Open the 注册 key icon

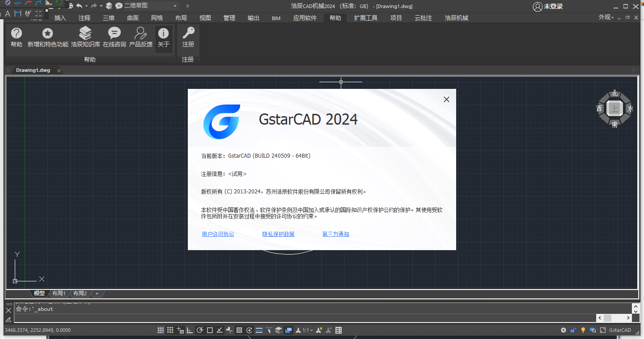click(188, 37)
